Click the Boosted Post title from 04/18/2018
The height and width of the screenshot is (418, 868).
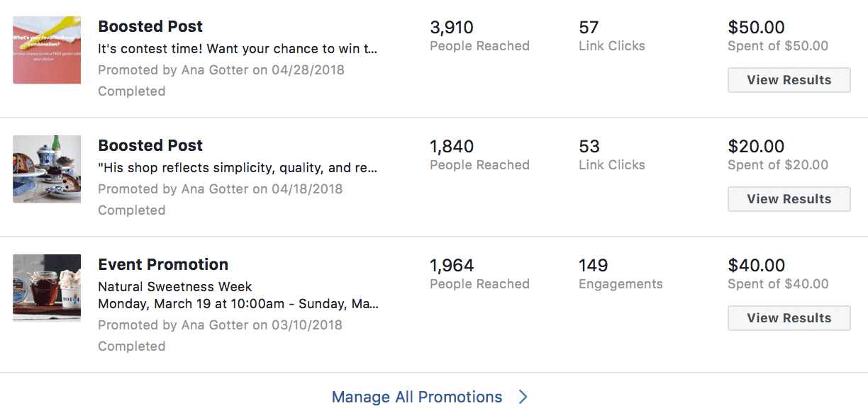click(150, 145)
